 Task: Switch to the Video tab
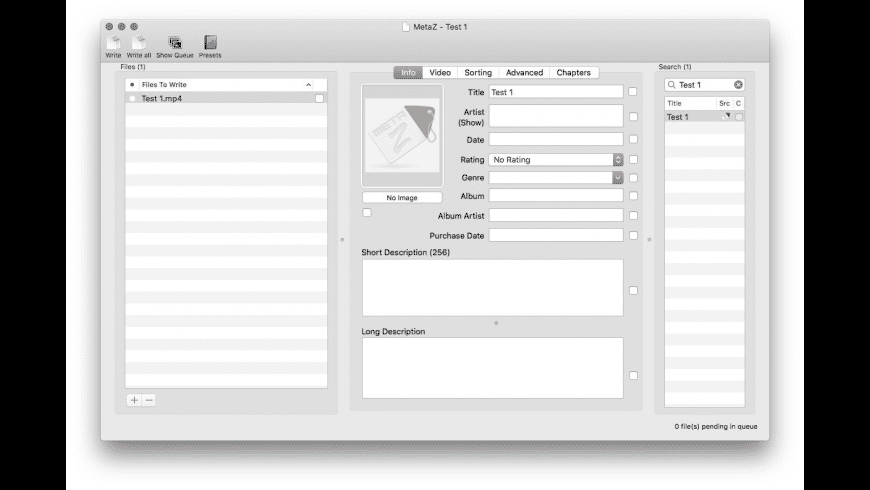click(x=440, y=73)
